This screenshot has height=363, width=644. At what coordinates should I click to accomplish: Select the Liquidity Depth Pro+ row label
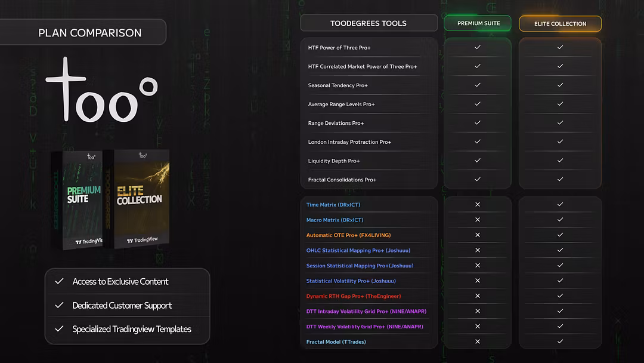tap(334, 161)
